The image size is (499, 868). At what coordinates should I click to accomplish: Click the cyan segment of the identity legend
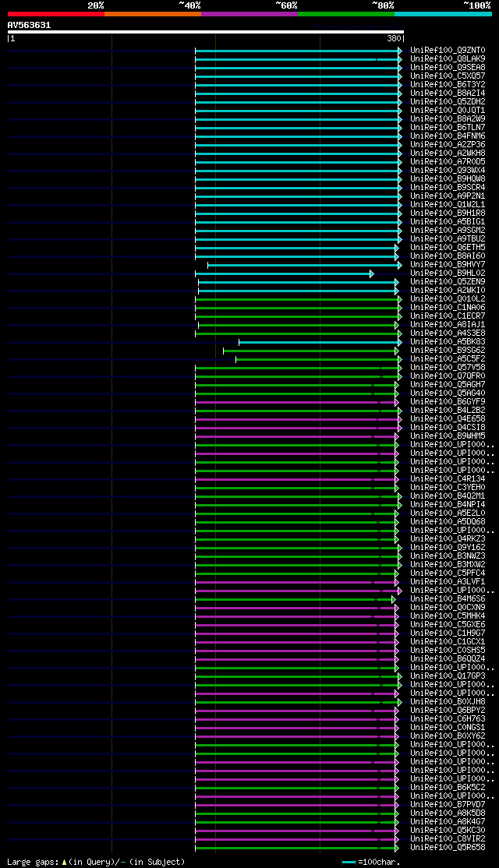click(443, 14)
